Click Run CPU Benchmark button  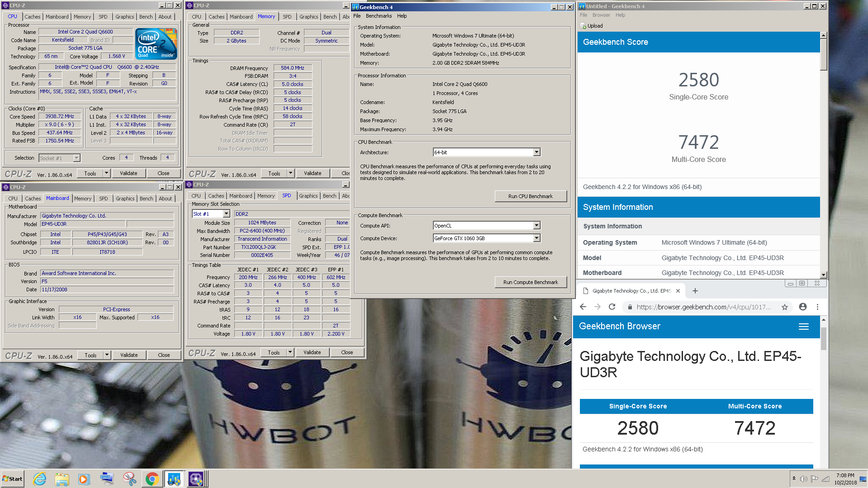click(x=531, y=196)
